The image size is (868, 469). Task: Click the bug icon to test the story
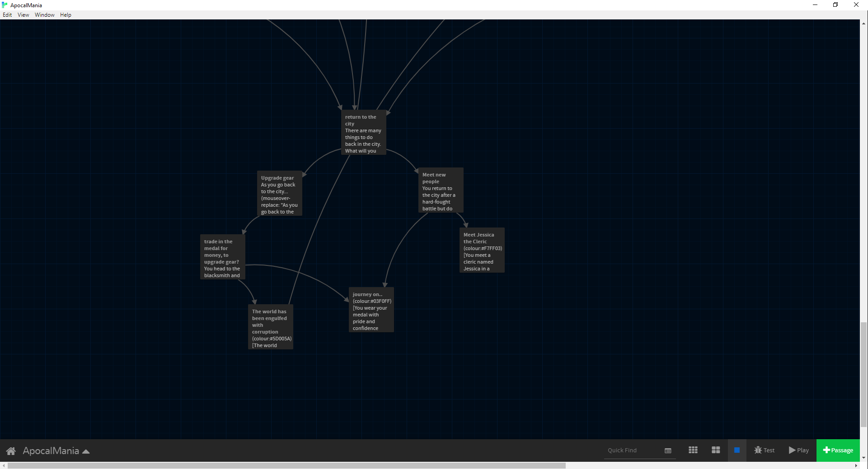(x=757, y=450)
